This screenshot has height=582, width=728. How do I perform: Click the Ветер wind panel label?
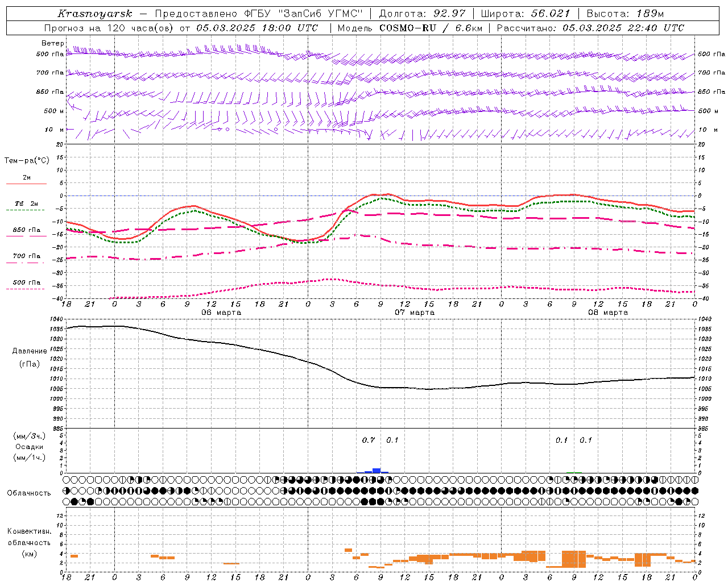tap(53, 43)
